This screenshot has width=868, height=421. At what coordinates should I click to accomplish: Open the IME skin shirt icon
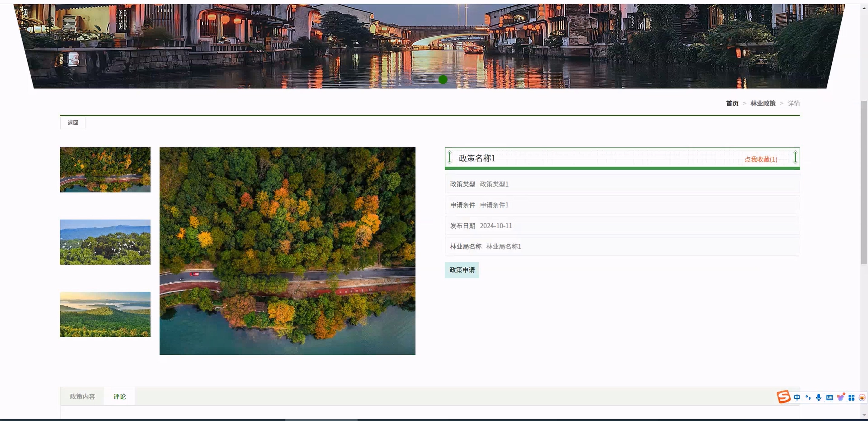(x=841, y=397)
